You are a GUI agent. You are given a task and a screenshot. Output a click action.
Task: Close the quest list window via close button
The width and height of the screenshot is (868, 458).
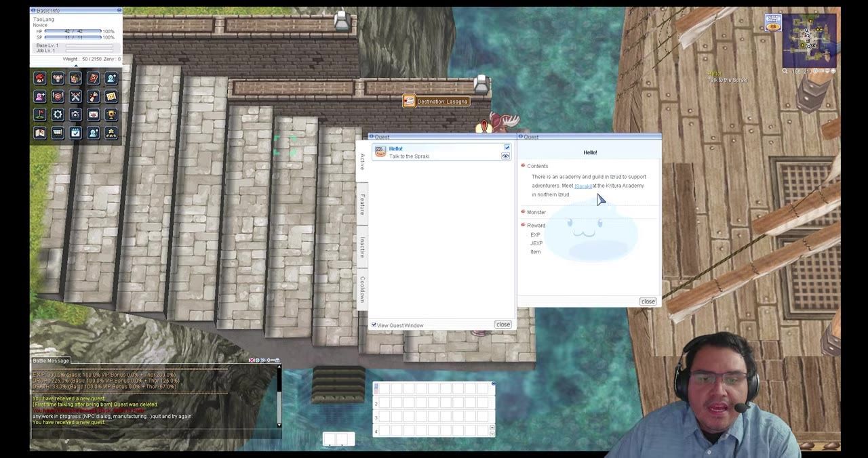click(x=503, y=325)
